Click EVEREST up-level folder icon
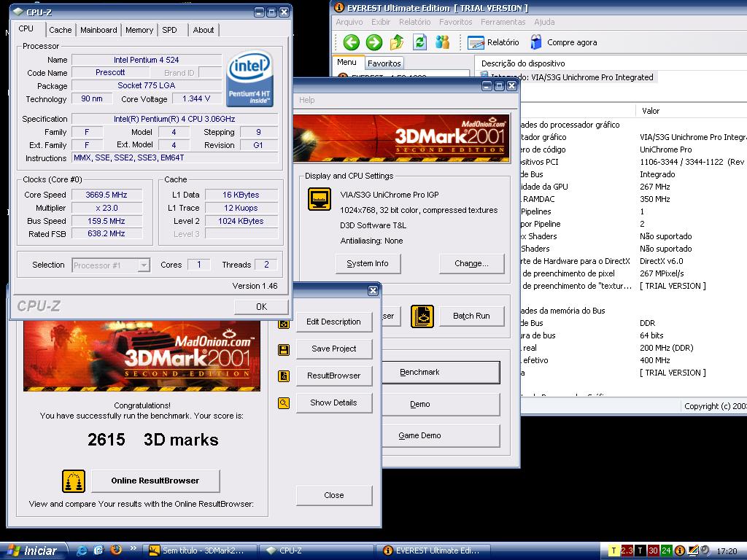The image size is (747, 560). click(x=397, y=42)
